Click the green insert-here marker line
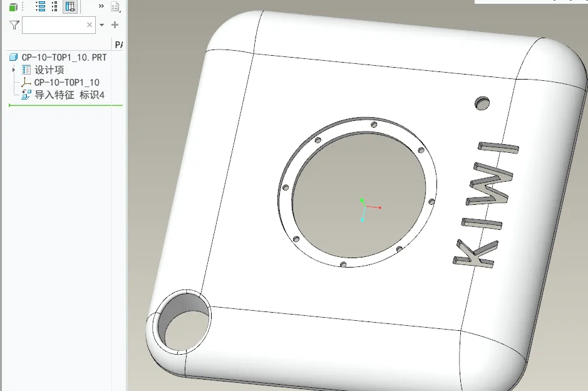588x391 pixels. pos(66,105)
